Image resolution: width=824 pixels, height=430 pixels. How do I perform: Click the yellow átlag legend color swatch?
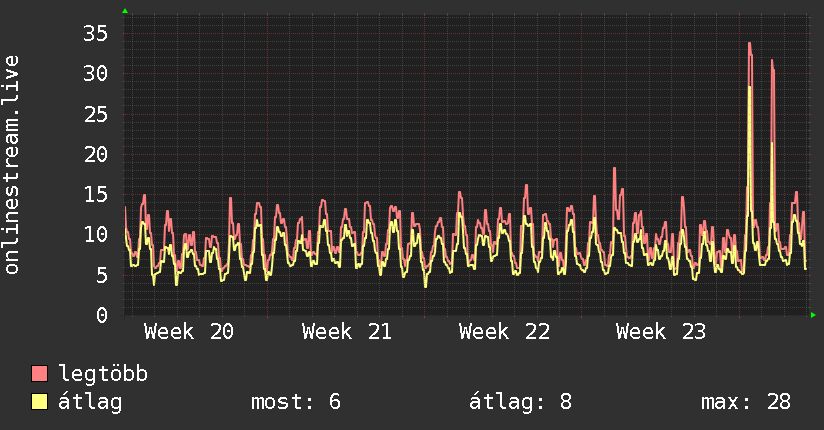(39, 402)
